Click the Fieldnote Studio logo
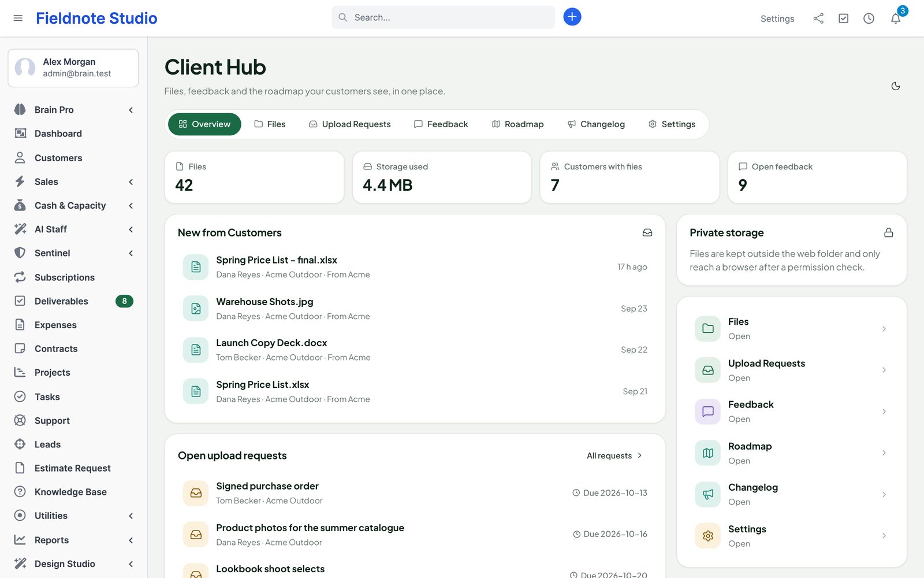 [x=96, y=18]
